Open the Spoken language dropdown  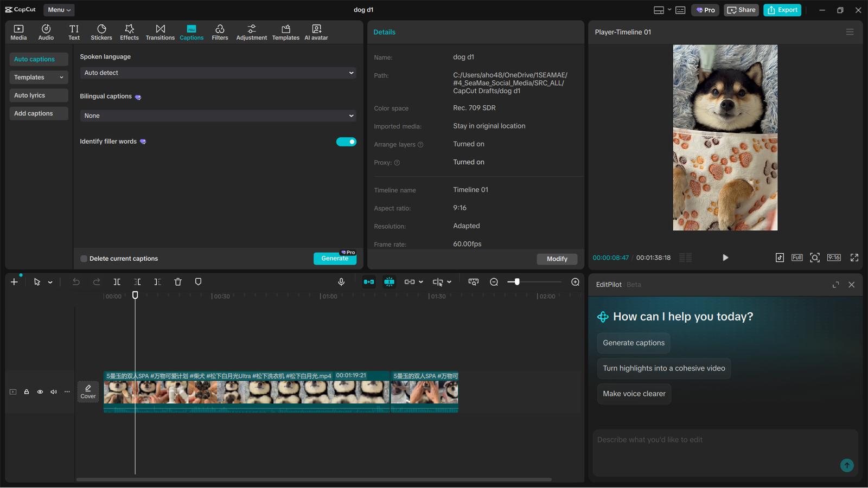click(x=218, y=73)
